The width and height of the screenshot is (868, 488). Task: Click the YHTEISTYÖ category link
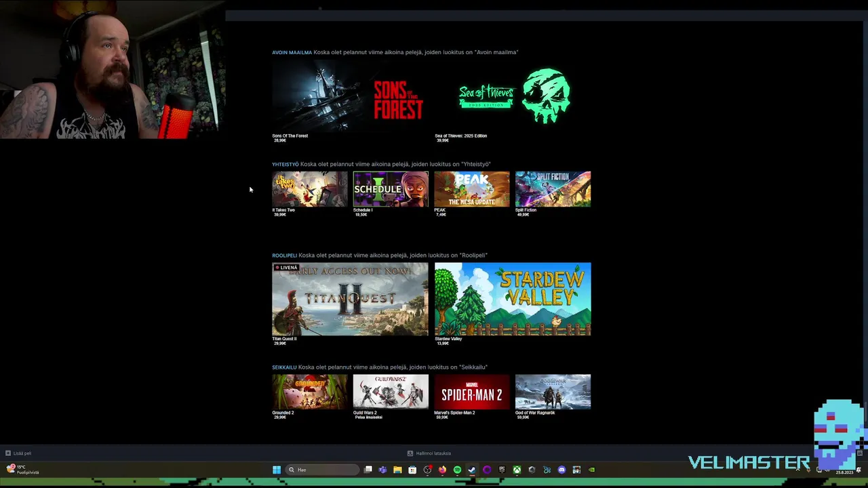[x=285, y=164]
